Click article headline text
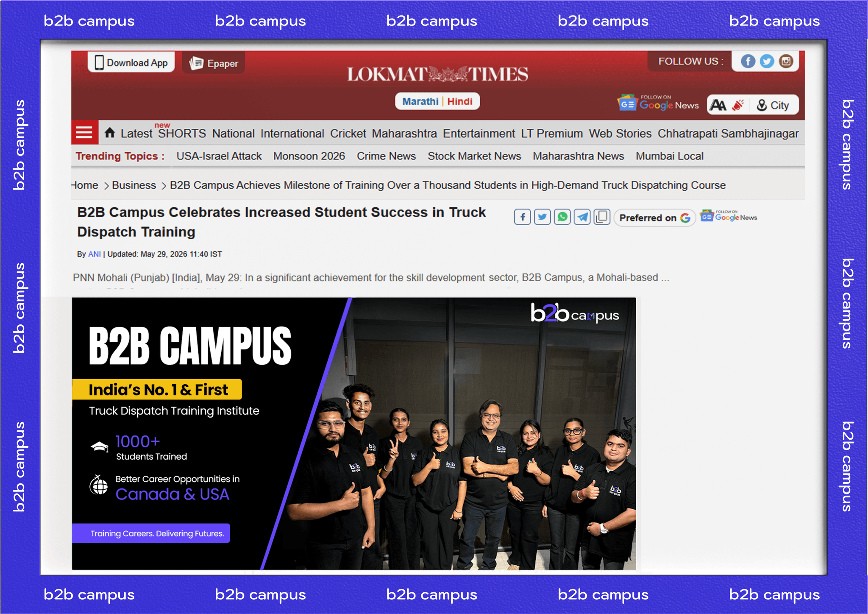868x614 pixels. pyautogui.click(x=281, y=222)
